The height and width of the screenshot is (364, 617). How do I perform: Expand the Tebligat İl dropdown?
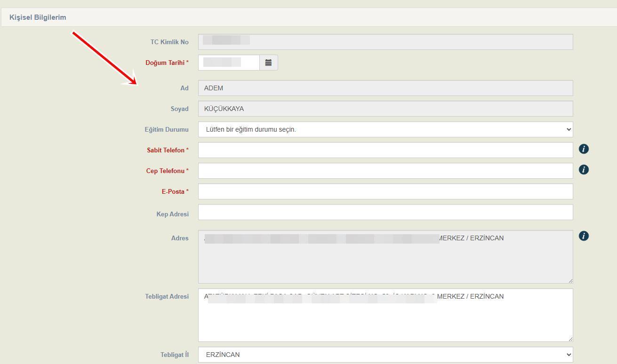385,355
